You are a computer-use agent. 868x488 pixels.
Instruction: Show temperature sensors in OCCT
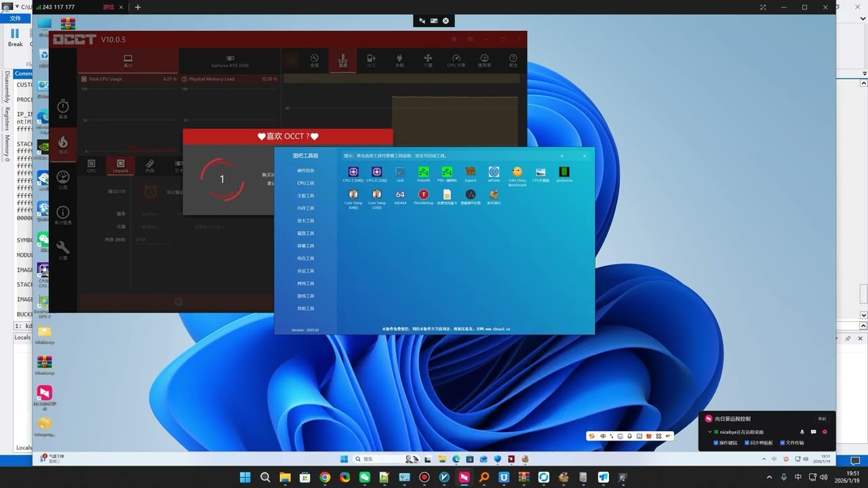click(342, 61)
